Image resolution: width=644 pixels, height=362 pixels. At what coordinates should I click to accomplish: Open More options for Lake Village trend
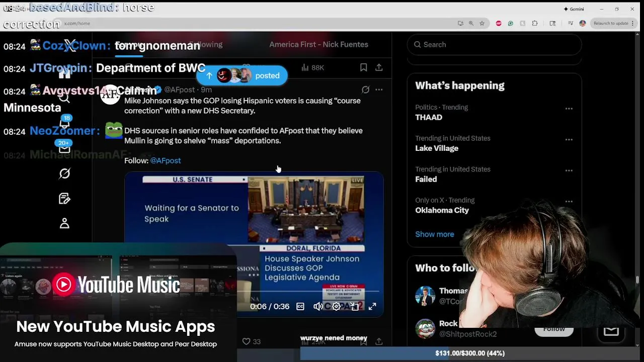point(569,140)
